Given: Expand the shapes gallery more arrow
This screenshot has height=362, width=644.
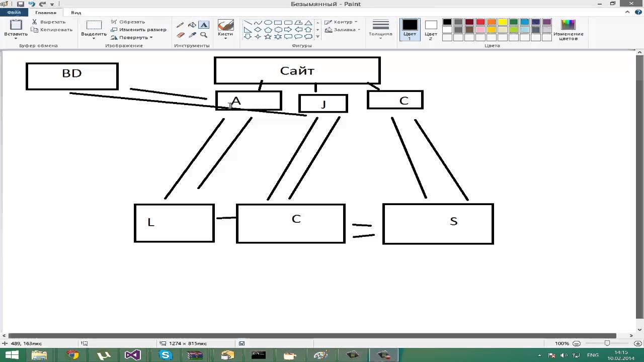Looking at the screenshot, I should click(317, 37).
